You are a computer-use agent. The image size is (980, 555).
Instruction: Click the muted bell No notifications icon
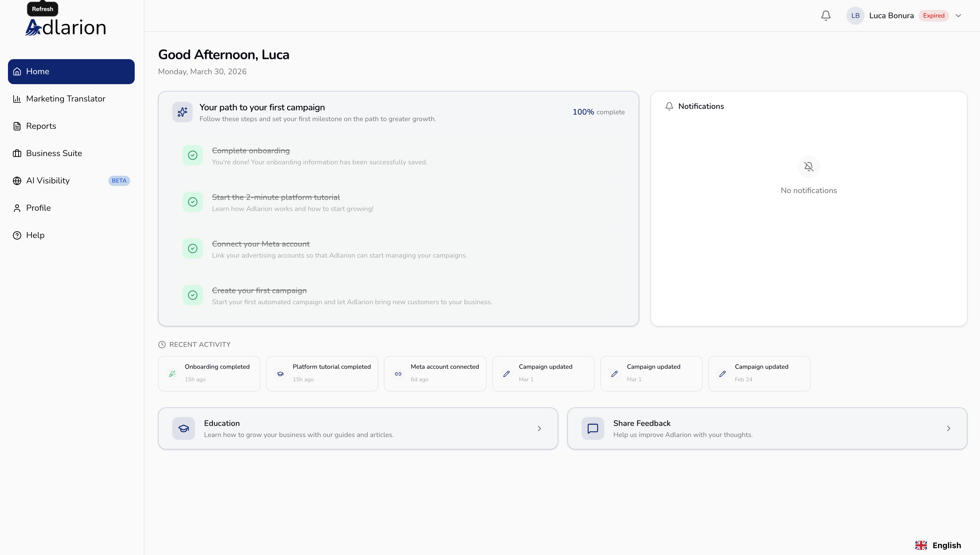[809, 167]
